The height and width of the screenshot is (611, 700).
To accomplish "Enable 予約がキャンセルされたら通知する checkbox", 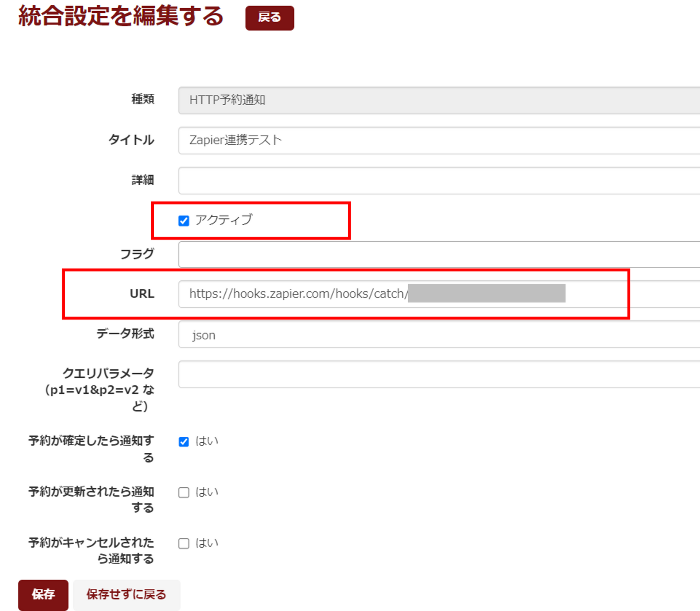I will pos(184,544).
